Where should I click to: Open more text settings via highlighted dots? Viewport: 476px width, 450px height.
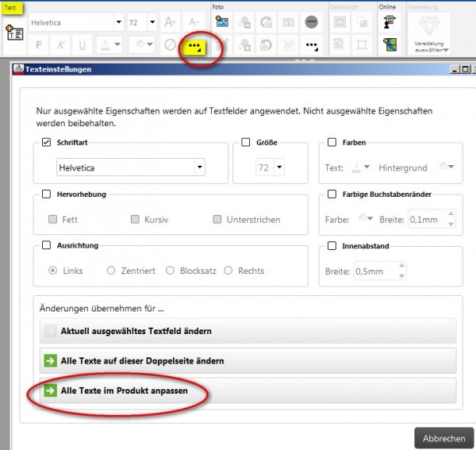click(x=194, y=47)
